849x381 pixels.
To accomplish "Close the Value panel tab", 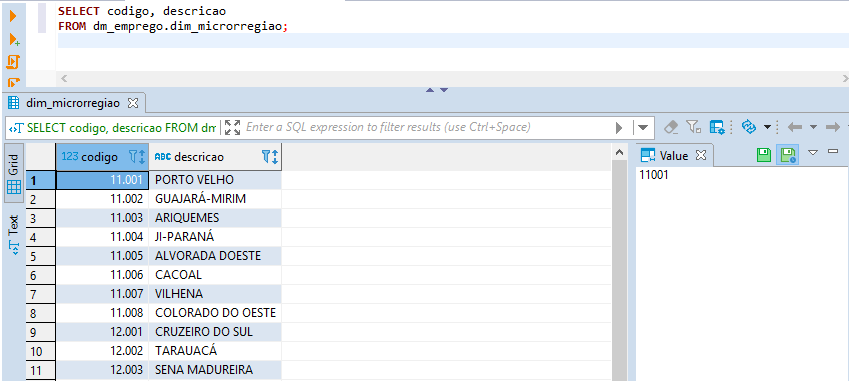I will click(701, 156).
